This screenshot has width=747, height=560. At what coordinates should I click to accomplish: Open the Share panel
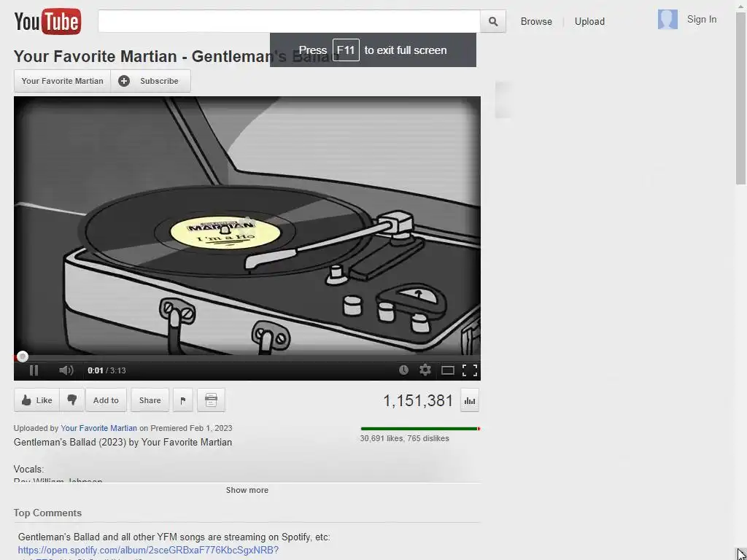click(x=150, y=400)
